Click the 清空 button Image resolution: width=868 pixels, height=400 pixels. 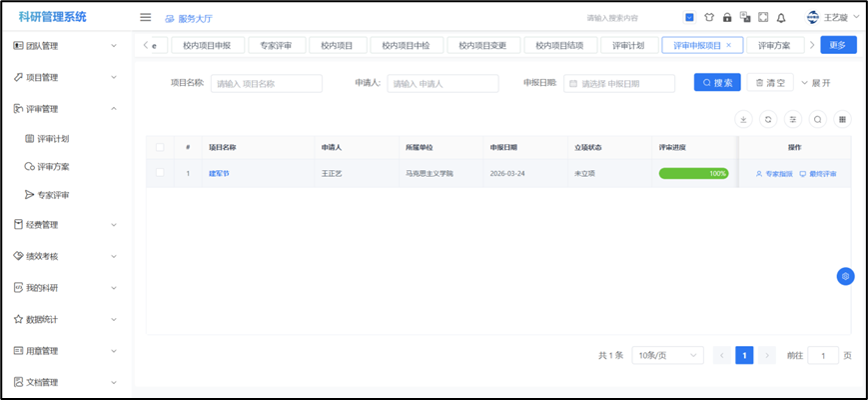pos(769,83)
